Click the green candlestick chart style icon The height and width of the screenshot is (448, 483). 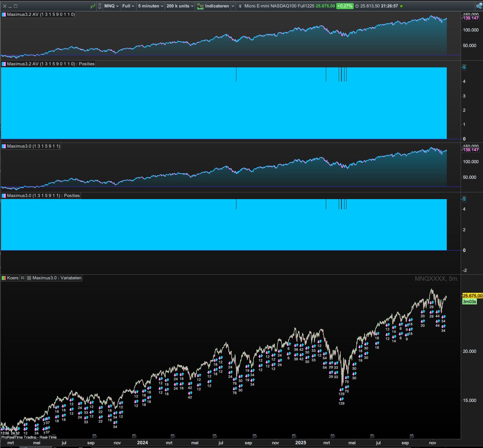click(93, 6)
